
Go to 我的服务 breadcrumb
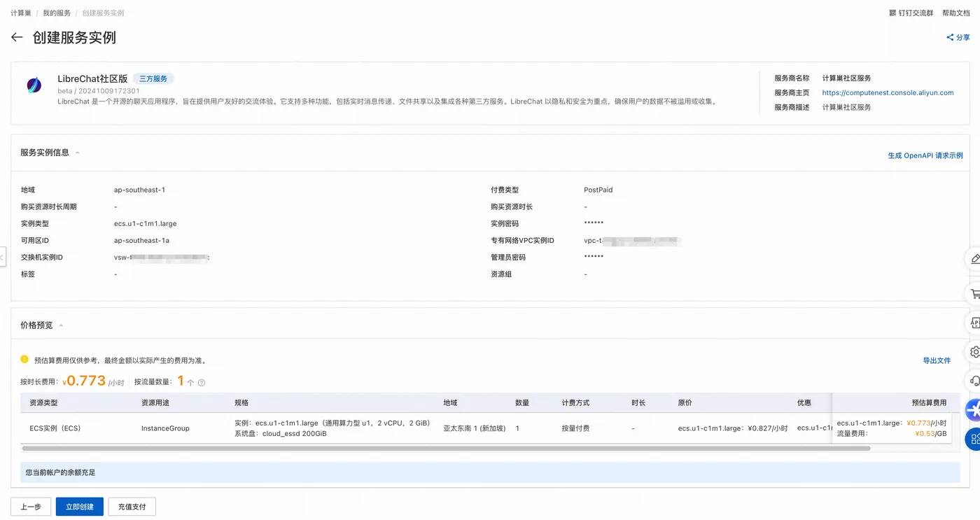point(57,13)
